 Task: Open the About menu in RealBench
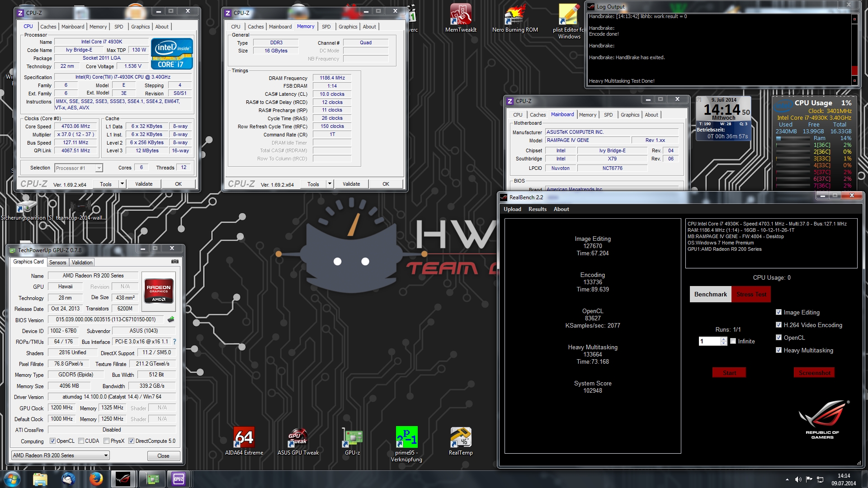(561, 209)
